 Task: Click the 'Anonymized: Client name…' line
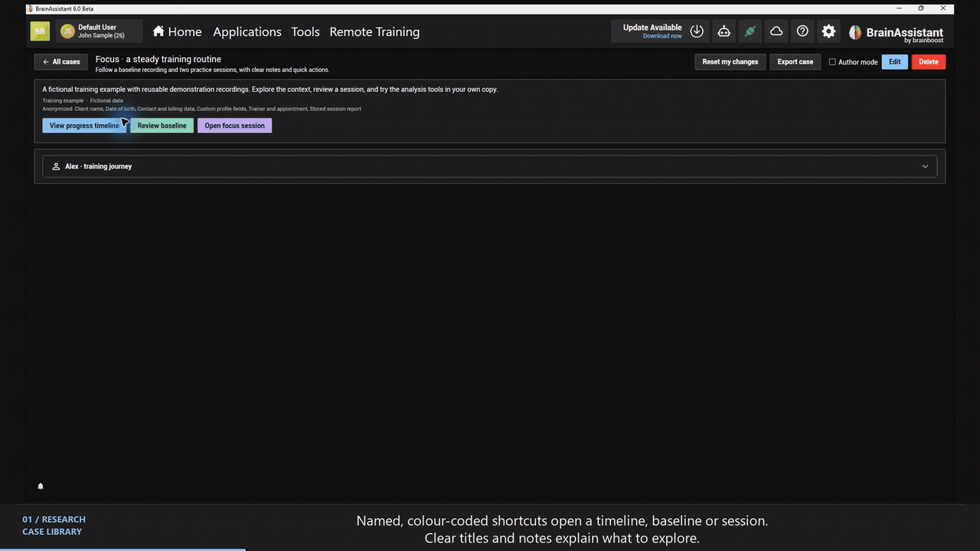click(x=201, y=109)
